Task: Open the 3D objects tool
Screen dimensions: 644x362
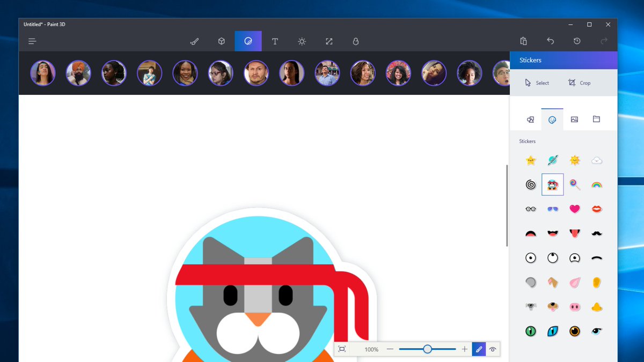Action: (221, 41)
